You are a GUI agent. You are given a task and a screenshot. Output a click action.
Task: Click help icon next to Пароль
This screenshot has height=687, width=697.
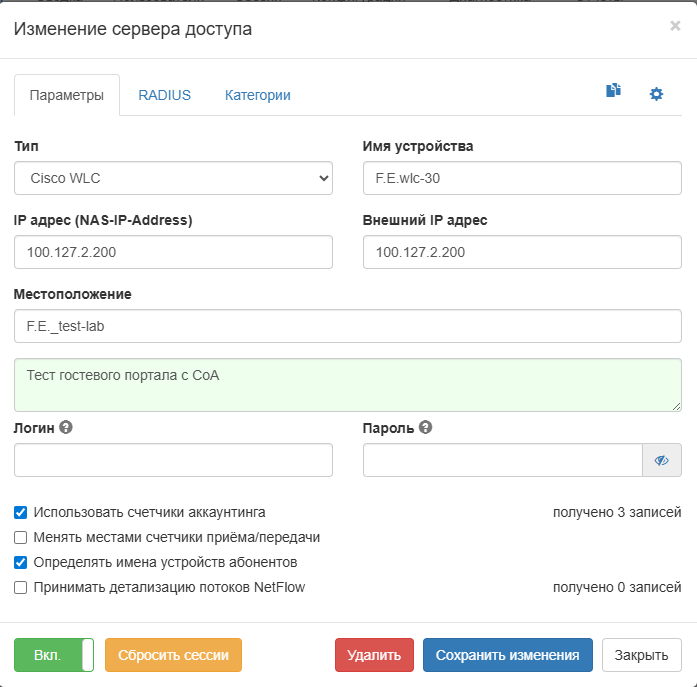425,427
